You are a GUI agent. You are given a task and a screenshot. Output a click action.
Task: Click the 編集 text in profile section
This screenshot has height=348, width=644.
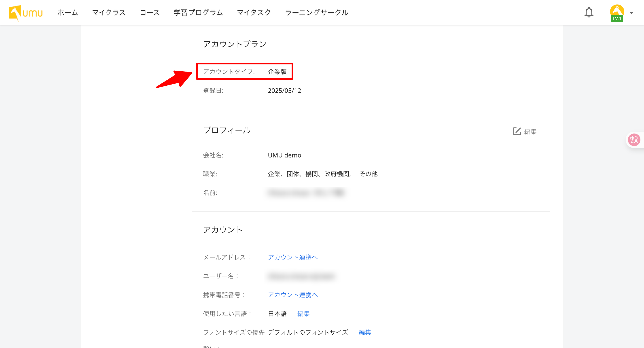530,132
